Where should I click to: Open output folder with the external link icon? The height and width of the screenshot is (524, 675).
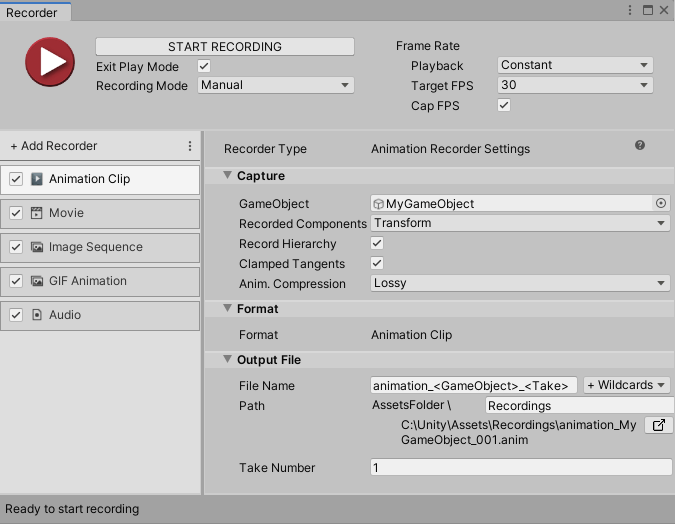(x=659, y=425)
